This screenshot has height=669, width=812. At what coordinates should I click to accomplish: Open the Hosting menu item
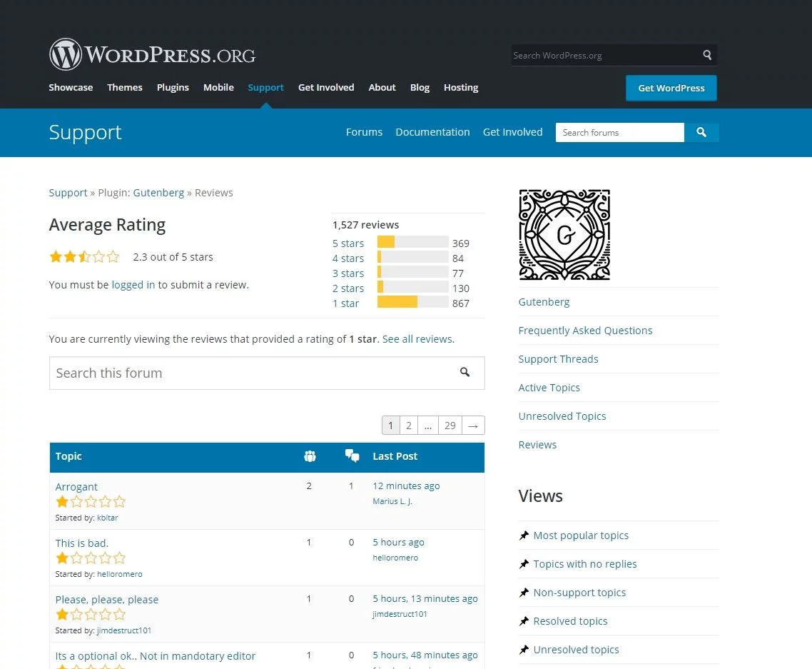click(x=461, y=88)
